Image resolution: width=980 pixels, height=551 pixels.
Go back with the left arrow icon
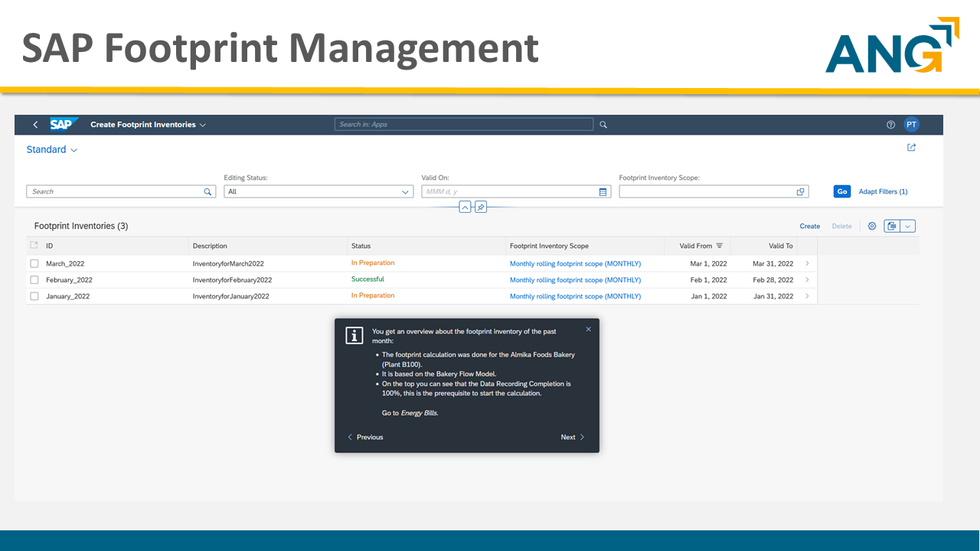[35, 125]
